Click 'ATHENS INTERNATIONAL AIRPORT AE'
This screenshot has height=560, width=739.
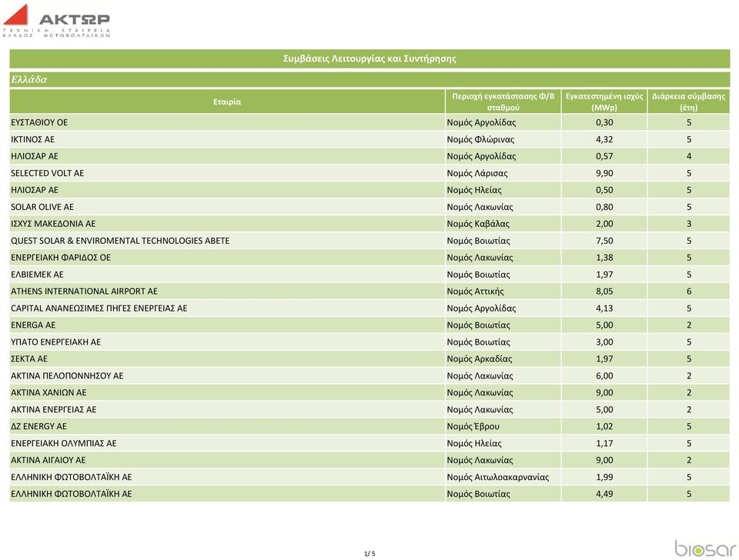pos(85,292)
